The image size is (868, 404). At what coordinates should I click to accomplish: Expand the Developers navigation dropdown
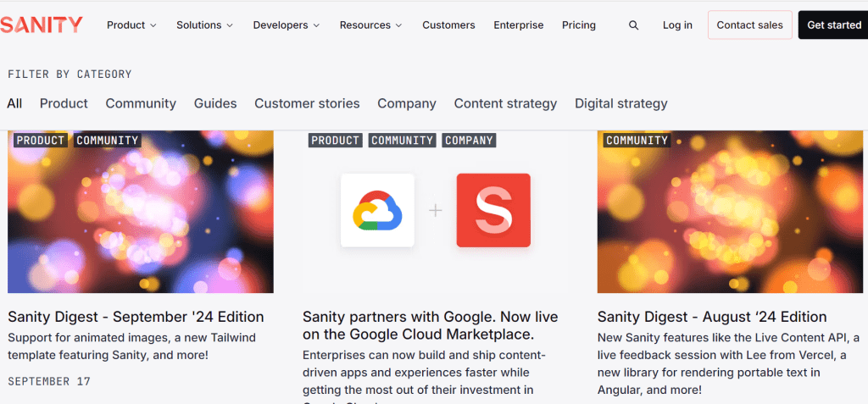point(286,25)
